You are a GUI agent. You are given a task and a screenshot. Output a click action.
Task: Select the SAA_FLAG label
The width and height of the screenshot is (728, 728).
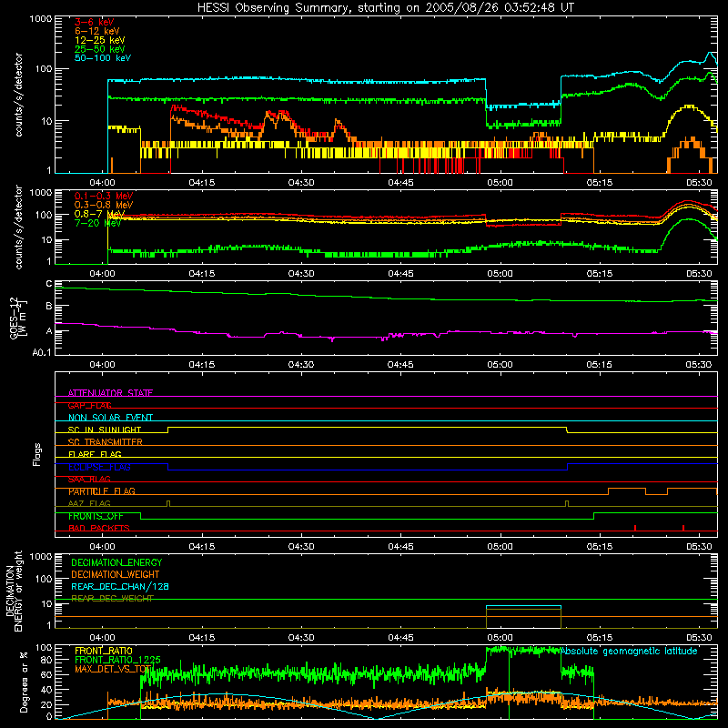tap(89, 479)
